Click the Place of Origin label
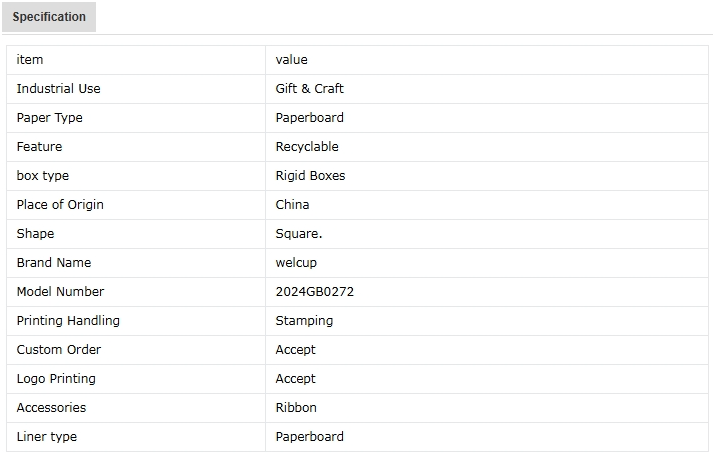This screenshot has height=457, width=713. click(x=60, y=205)
